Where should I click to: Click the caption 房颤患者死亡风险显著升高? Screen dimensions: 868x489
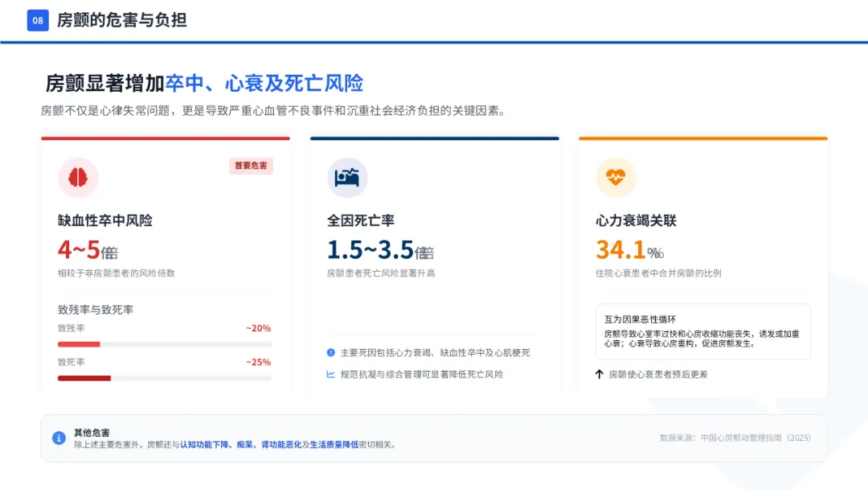pyautogui.click(x=381, y=273)
